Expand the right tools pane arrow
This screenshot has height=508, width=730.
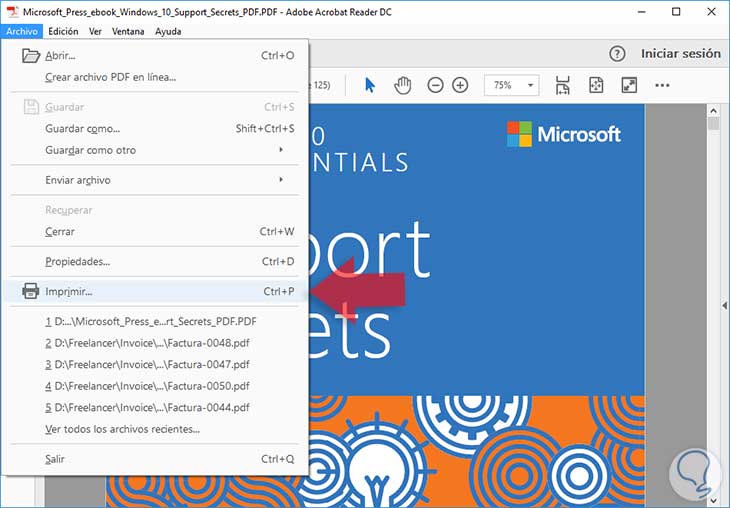724,305
